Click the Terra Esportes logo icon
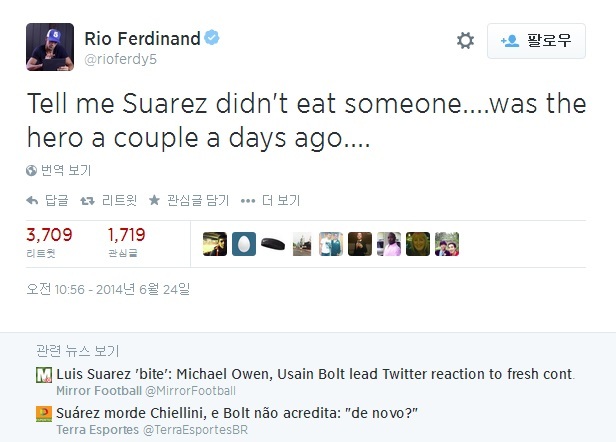Screen dimensions: 616x442 tap(44, 413)
